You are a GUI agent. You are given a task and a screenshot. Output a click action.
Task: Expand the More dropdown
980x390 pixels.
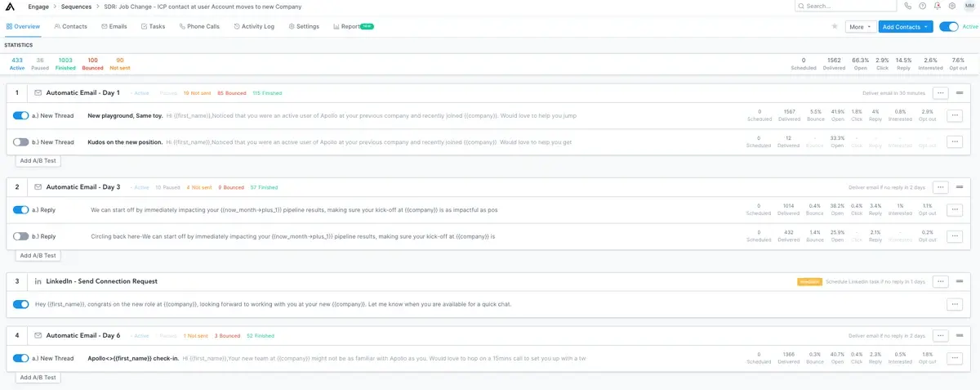click(858, 27)
